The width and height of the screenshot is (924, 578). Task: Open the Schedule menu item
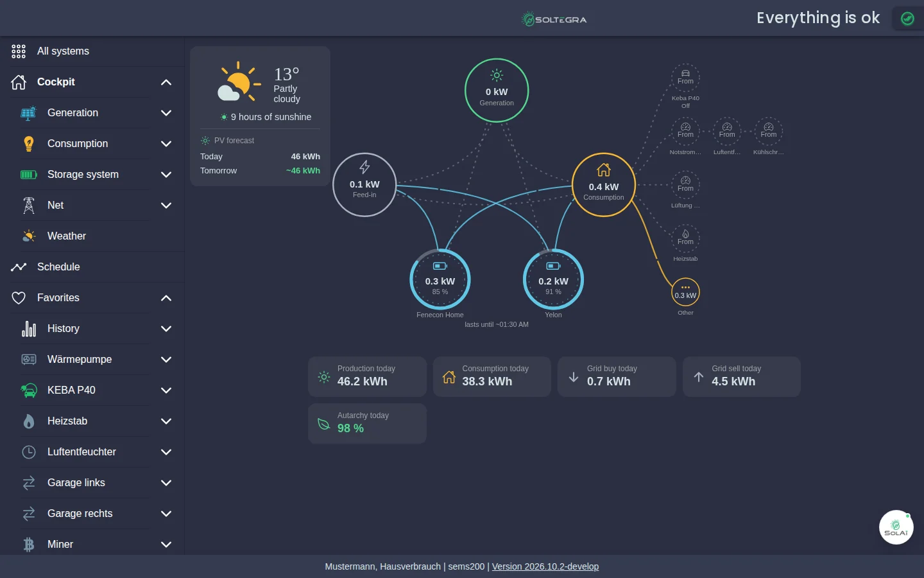[92, 267]
